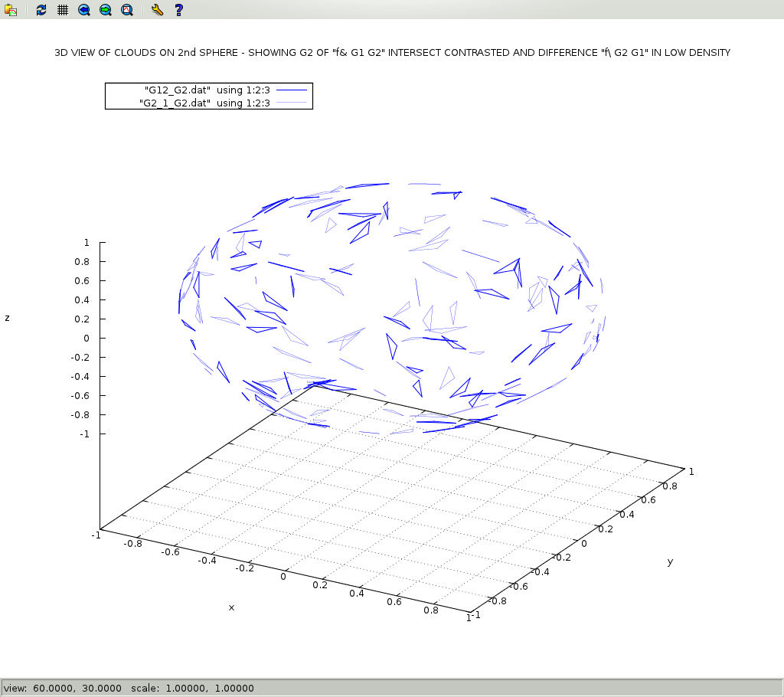Click the view angle readout in status bar

[64, 688]
